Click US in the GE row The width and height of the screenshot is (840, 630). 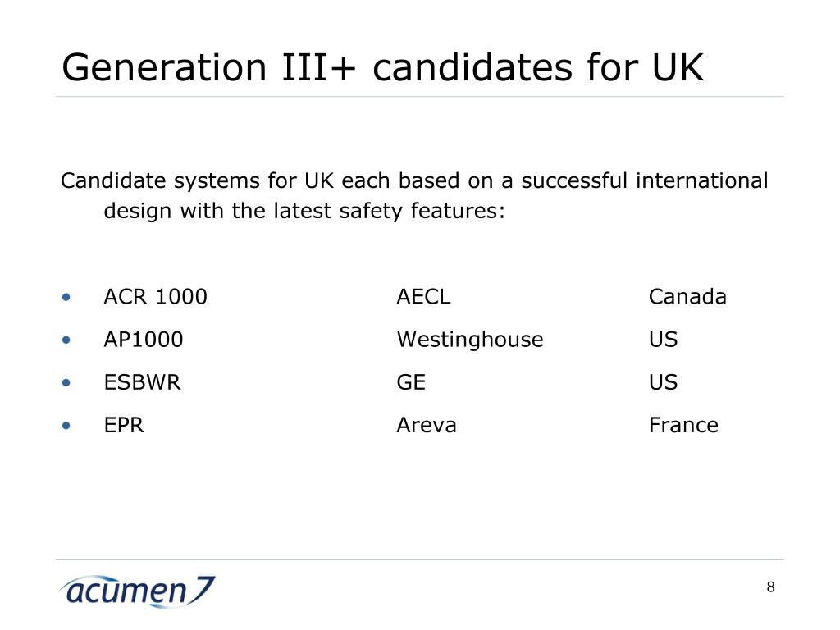[x=663, y=382]
